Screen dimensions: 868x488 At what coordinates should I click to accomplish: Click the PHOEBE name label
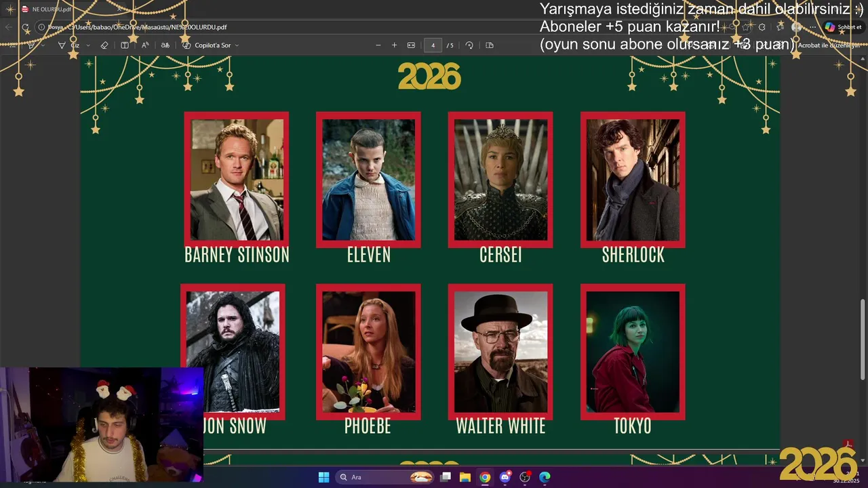pyautogui.click(x=368, y=426)
